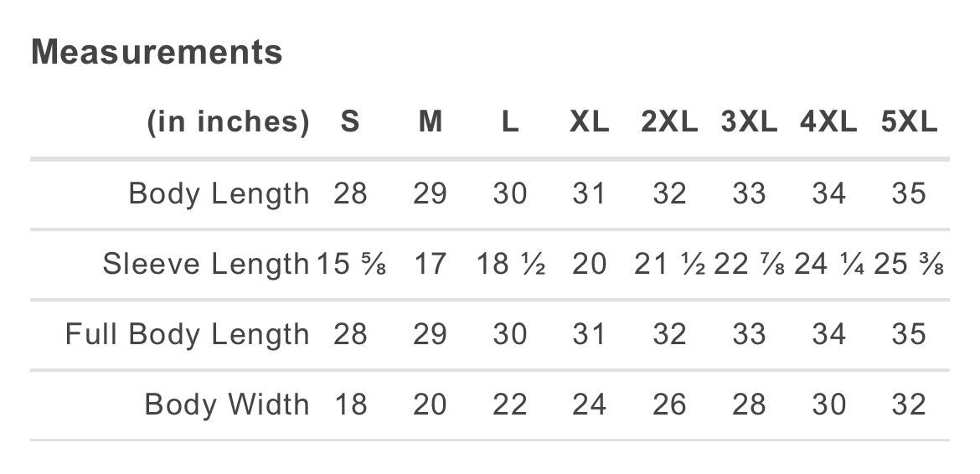Click Sleeve Length value 25 ⅜ for 5XL

pos(909,264)
